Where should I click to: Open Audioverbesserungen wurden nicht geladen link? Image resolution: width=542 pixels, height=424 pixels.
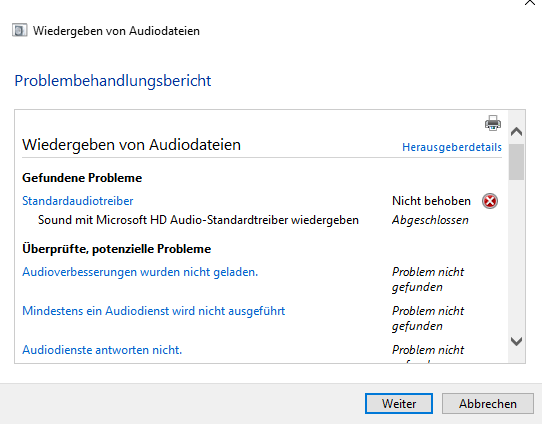pyautogui.click(x=140, y=272)
